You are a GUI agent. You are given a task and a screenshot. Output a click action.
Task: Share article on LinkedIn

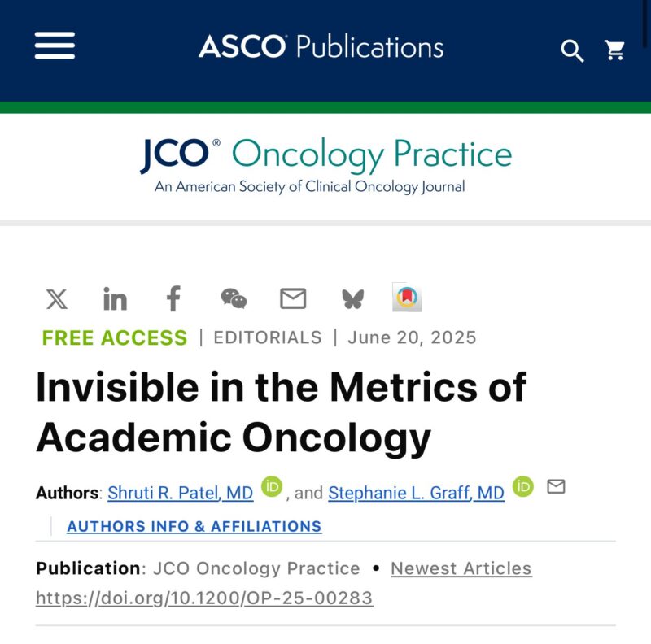[115, 298]
